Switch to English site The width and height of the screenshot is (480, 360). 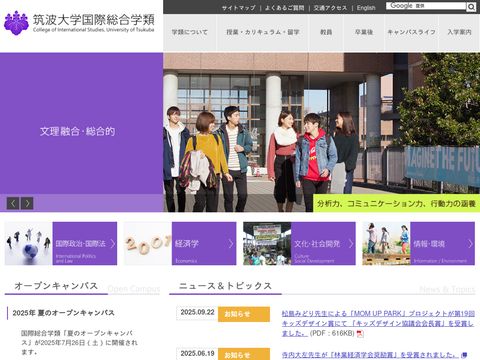(366, 8)
